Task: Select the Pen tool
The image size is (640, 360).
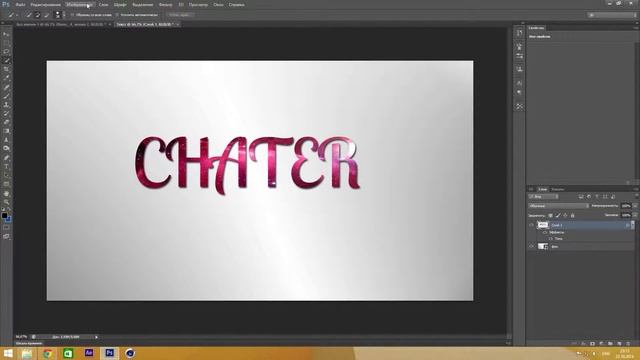Action: [x=6, y=158]
